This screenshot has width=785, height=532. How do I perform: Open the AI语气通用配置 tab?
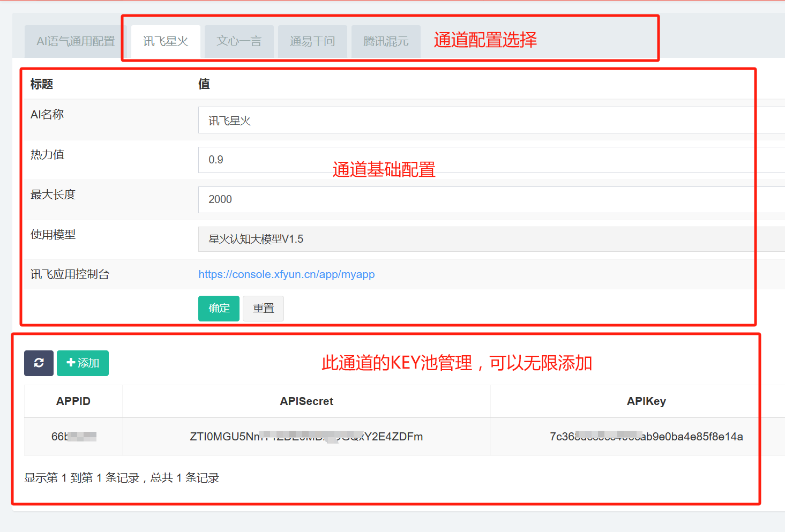point(76,41)
